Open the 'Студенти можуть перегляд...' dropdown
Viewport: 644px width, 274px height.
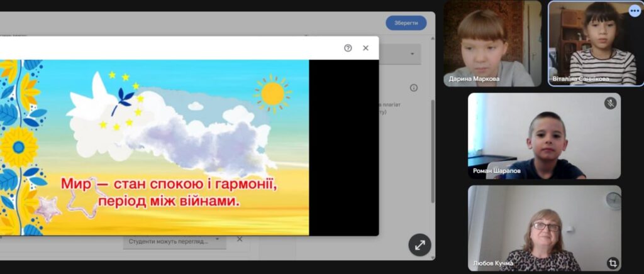coord(174,240)
